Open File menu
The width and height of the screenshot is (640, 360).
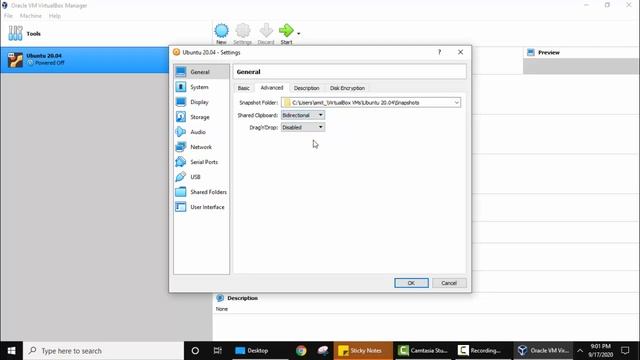point(8,16)
